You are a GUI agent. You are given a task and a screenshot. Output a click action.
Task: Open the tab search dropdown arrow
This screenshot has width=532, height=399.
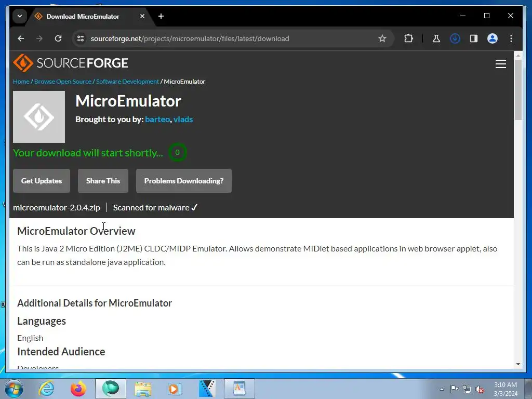(x=20, y=16)
